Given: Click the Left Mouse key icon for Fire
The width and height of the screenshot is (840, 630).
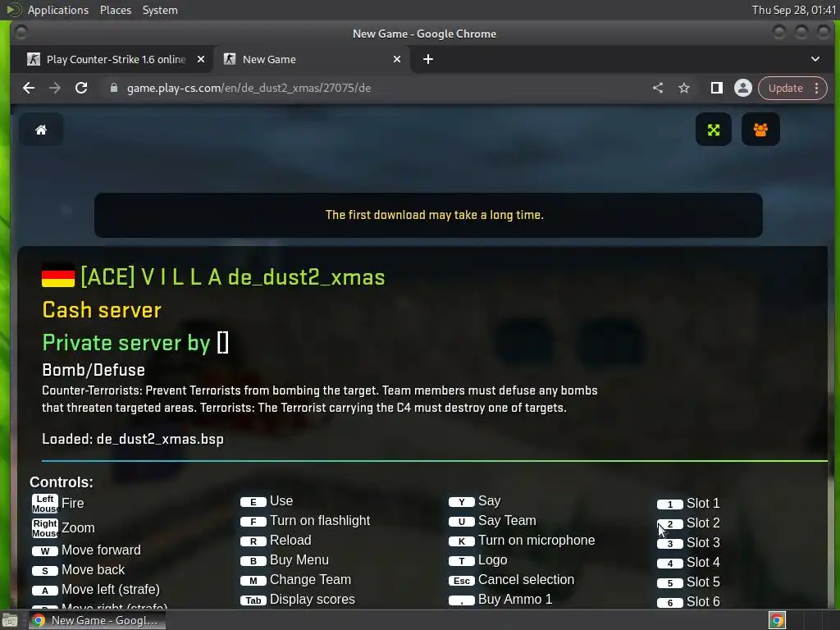Looking at the screenshot, I should 45,504.
